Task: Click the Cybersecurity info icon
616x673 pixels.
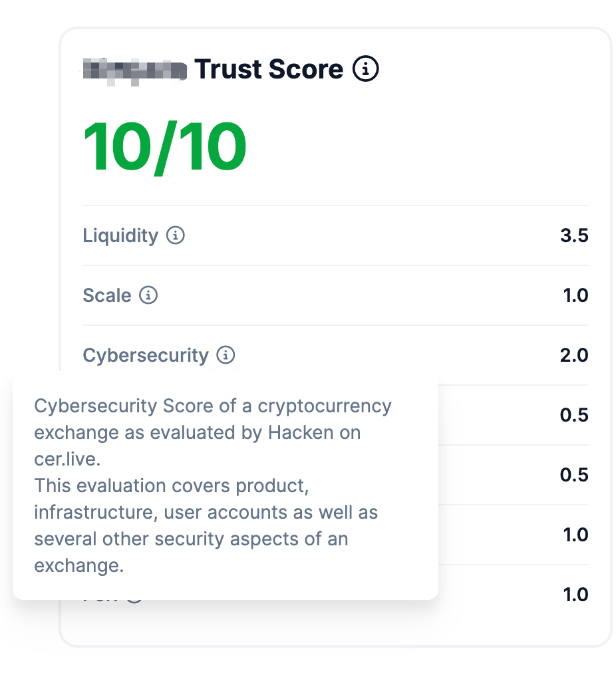Action: point(226,355)
